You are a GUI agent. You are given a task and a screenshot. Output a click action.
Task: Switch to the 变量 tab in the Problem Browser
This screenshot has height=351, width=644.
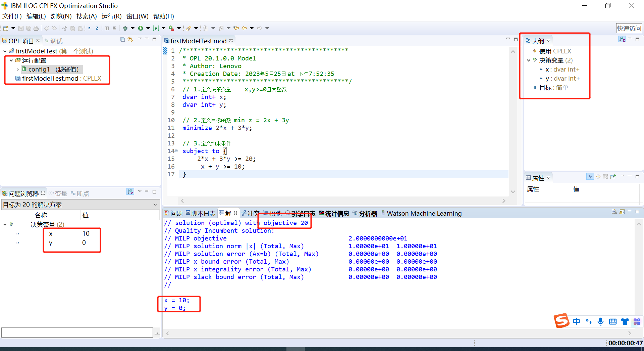coord(58,193)
